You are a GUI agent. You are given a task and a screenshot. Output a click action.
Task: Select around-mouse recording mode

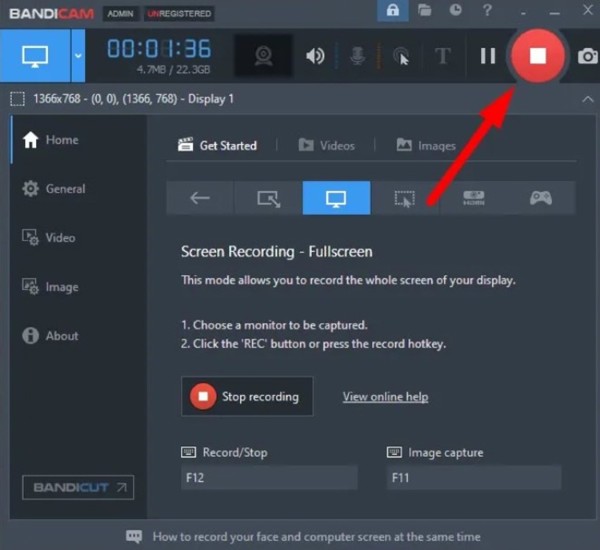click(404, 198)
